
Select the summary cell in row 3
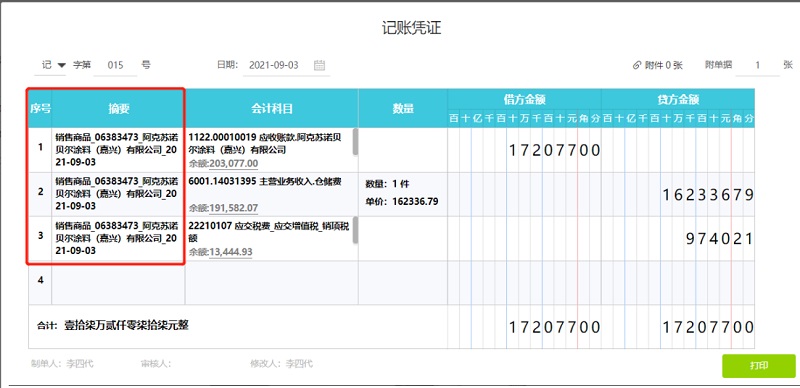[118, 238]
